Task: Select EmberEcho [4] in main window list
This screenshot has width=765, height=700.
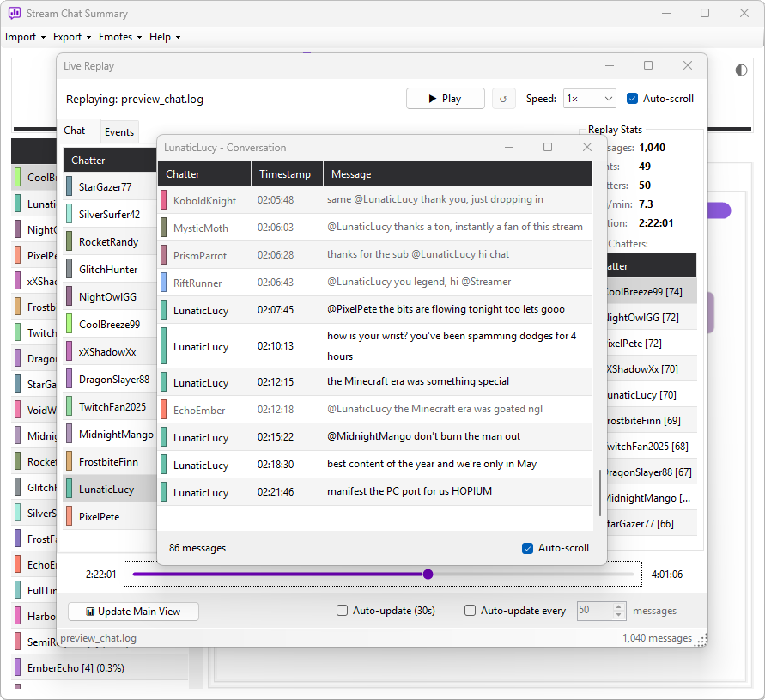Action: tap(100, 667)
